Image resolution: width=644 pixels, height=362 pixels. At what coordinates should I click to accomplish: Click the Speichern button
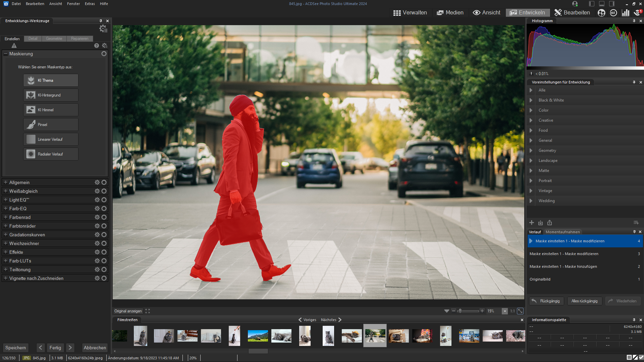pos(15,348)
